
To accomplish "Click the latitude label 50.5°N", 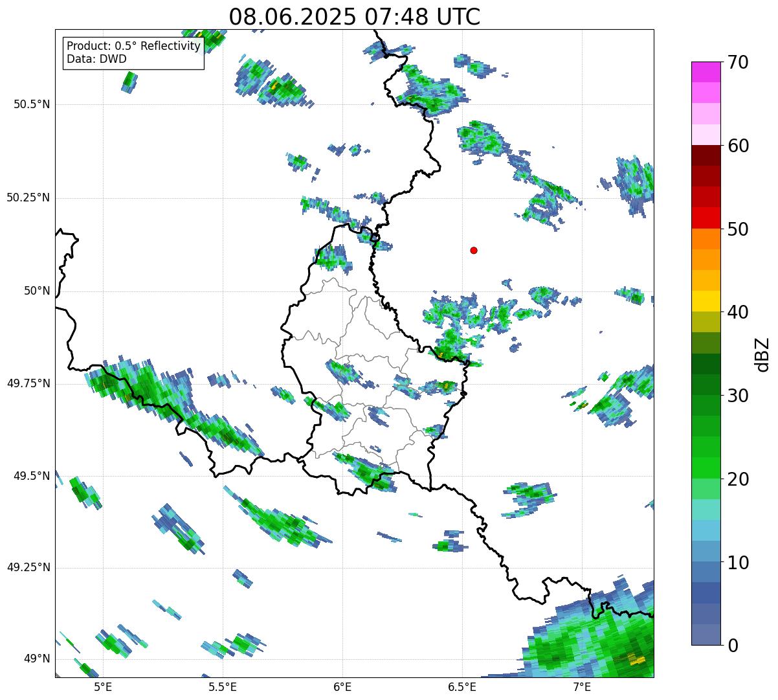I will [x=32, y=104].
